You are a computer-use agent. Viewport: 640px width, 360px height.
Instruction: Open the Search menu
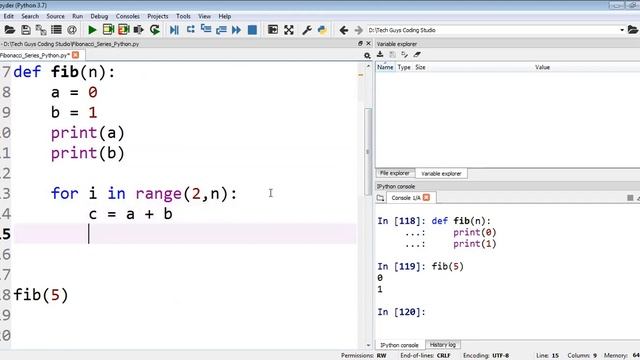[30, 16]
